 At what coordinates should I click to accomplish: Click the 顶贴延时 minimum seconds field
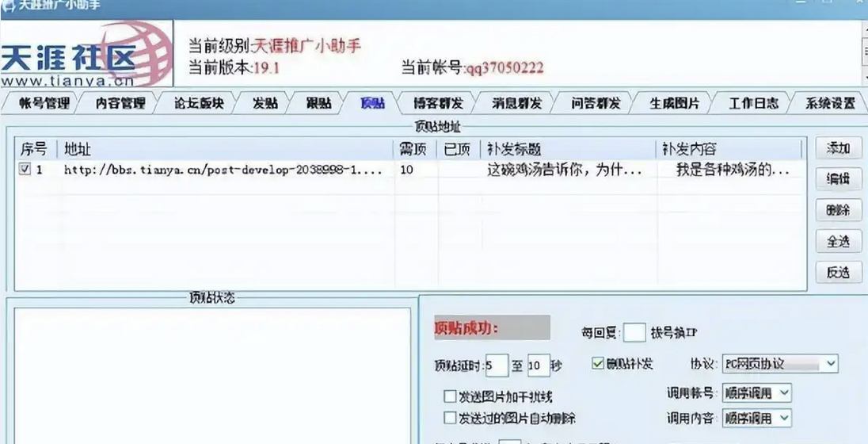click(496, 366)
